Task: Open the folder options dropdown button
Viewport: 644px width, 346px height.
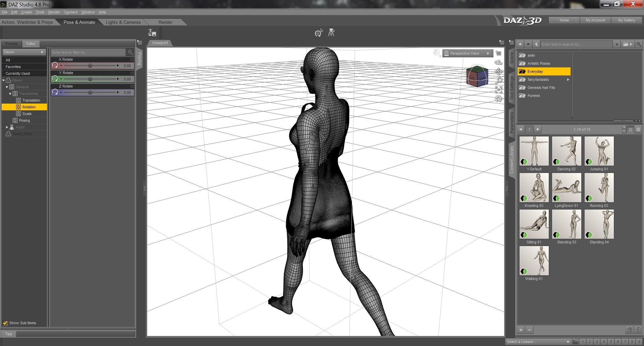Action: 628,44
